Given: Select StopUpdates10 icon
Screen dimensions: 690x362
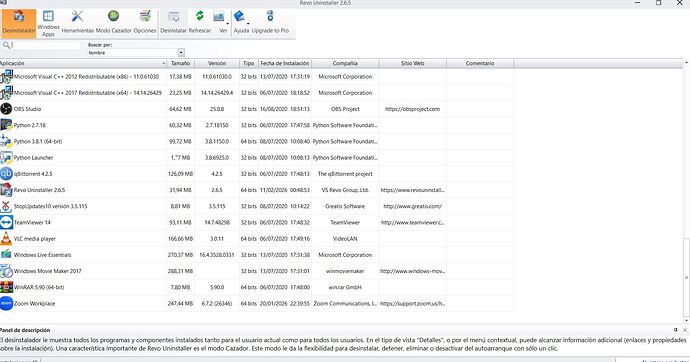Looking at the screenshot, I should click(6, 206).
